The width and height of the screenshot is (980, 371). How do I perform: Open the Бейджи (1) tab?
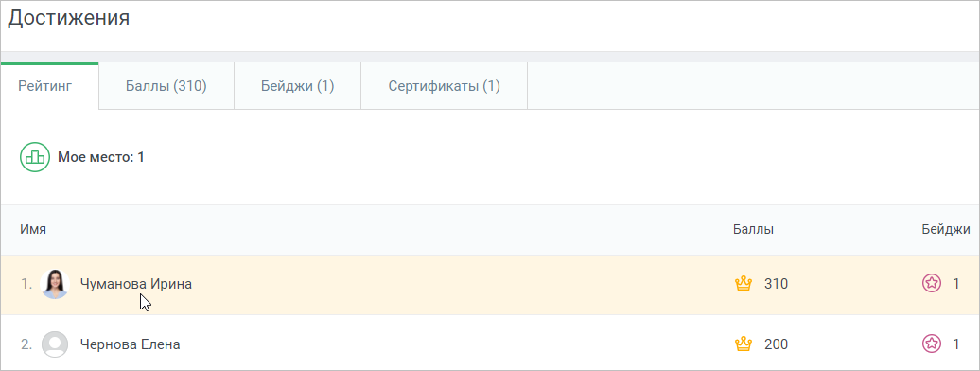coord(297,86)
